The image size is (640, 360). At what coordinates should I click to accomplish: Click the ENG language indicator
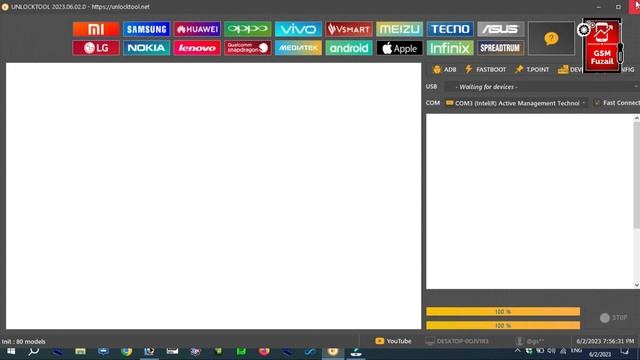pos(576,351)
